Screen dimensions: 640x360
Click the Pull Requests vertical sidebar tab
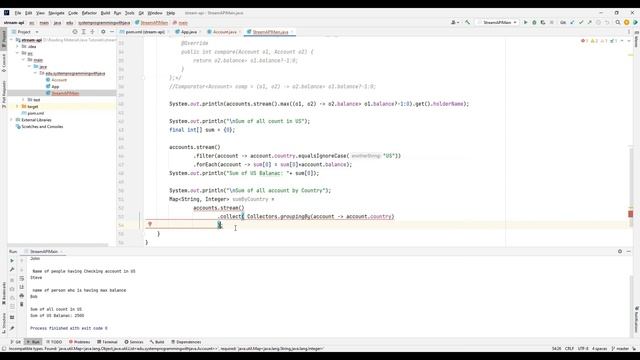[4, 94]
